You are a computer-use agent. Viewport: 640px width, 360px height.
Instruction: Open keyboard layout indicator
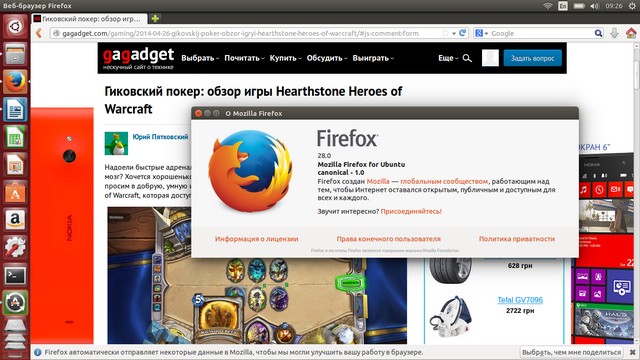563,6
